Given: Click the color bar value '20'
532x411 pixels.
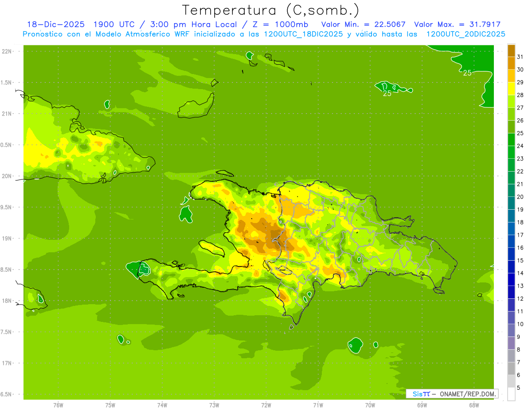Looking at the screenshot, I should coord(520,196).
